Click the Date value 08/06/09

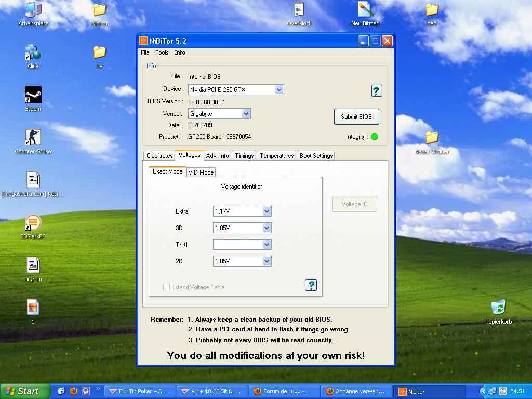[x=200, y=125]
